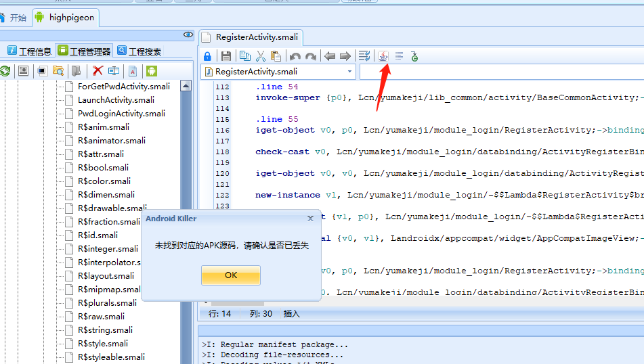The image size is (644, 364).
Task: Click the cut scissors icon
Action: [261, 56]
